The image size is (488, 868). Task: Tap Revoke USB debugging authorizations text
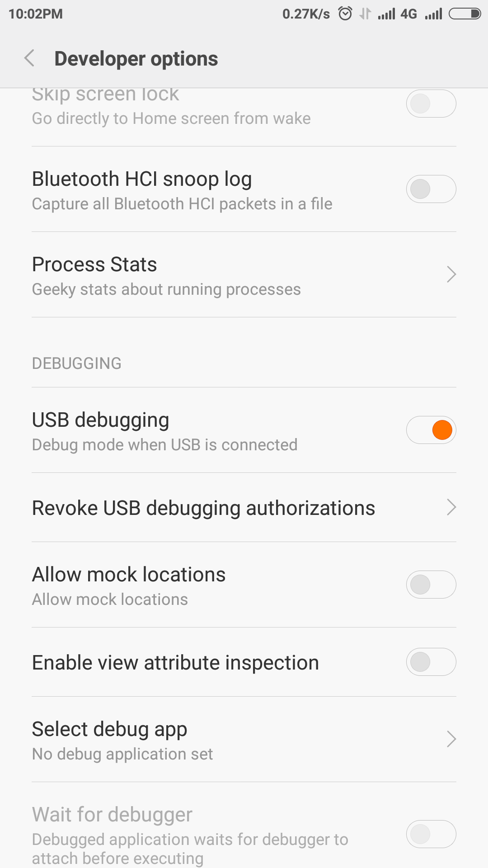pos(203,508)
